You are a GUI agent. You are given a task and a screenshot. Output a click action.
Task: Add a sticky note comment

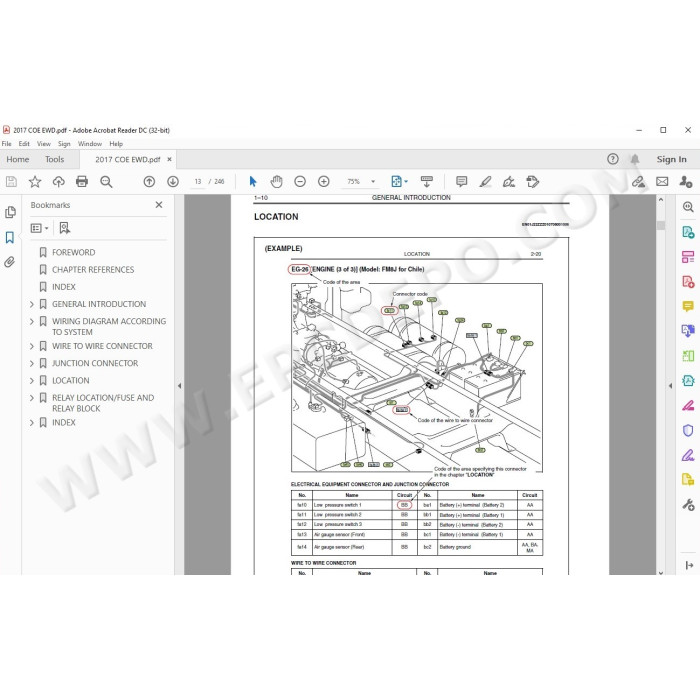coord(462,182)
